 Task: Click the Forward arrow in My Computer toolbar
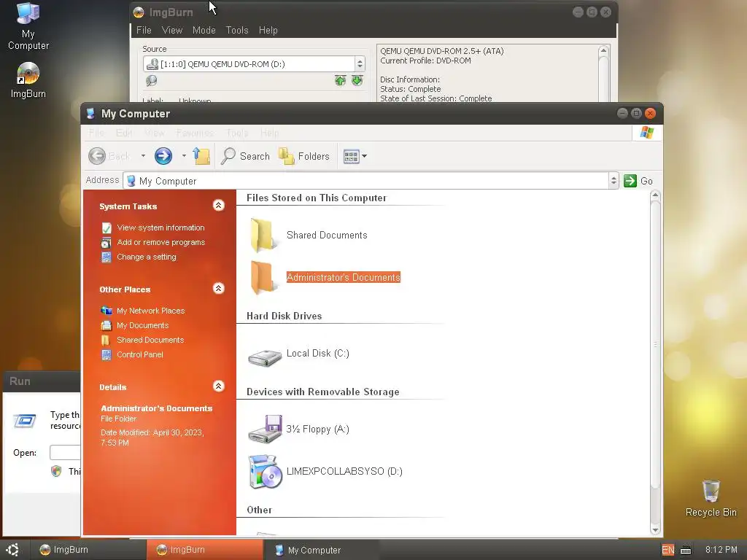163,156
